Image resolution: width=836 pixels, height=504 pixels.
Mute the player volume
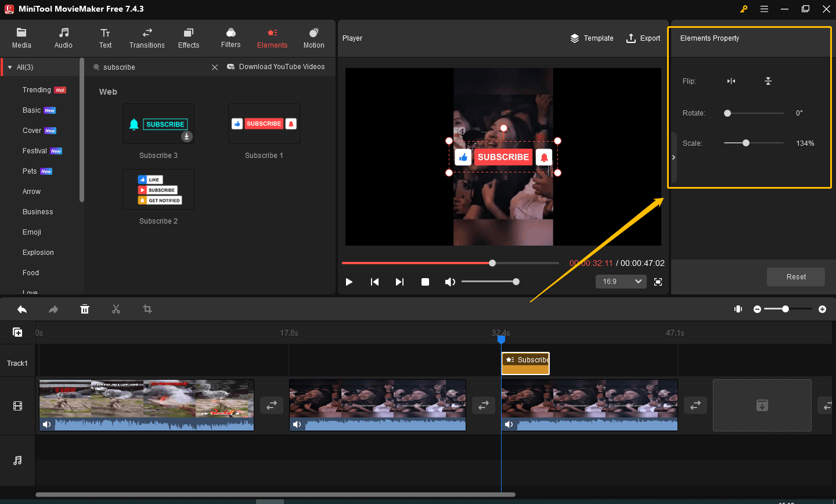[x=450, y=282]
